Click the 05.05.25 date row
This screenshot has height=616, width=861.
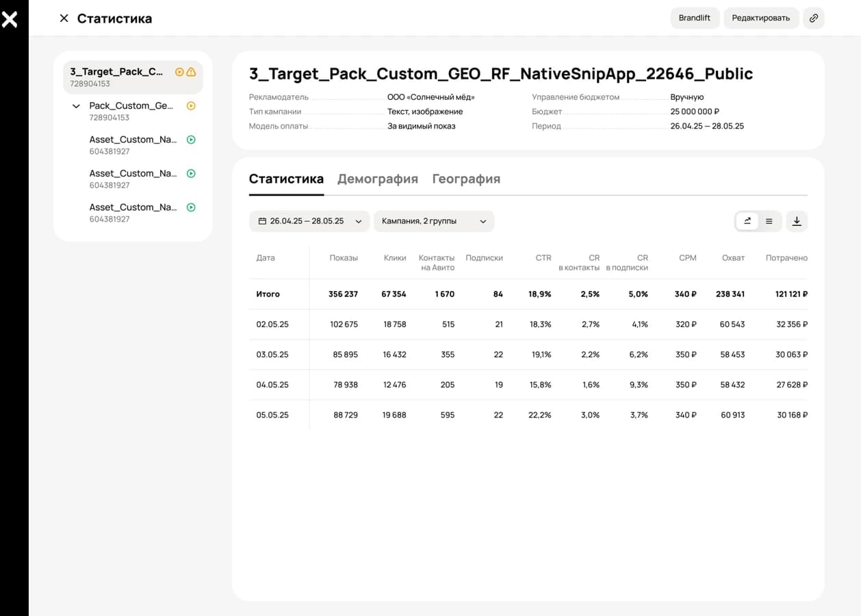(528, 415)
